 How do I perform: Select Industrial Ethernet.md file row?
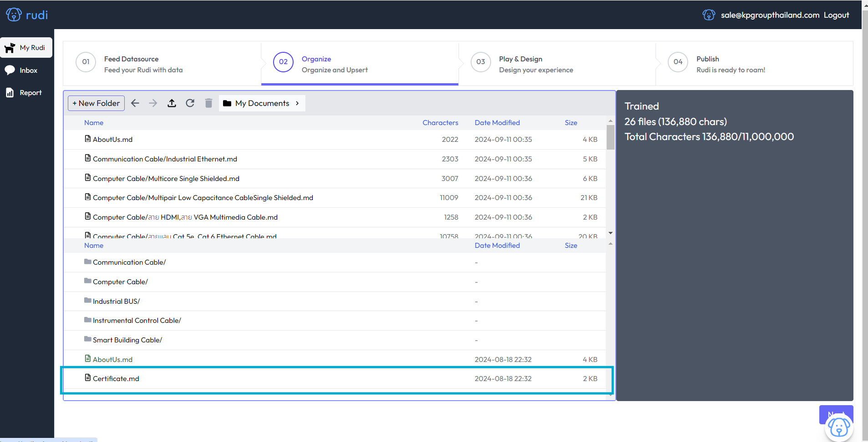[335, 159]
